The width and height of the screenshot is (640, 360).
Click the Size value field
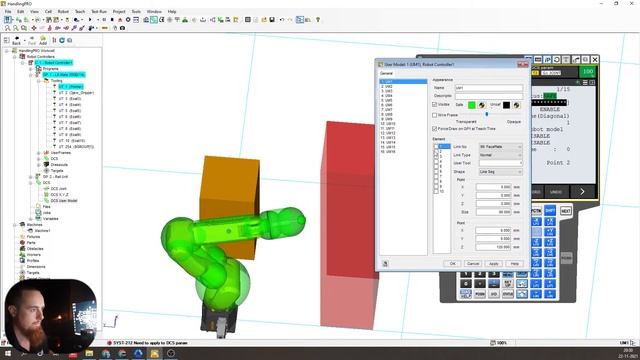pyautogui.click(x=493, y=212)
